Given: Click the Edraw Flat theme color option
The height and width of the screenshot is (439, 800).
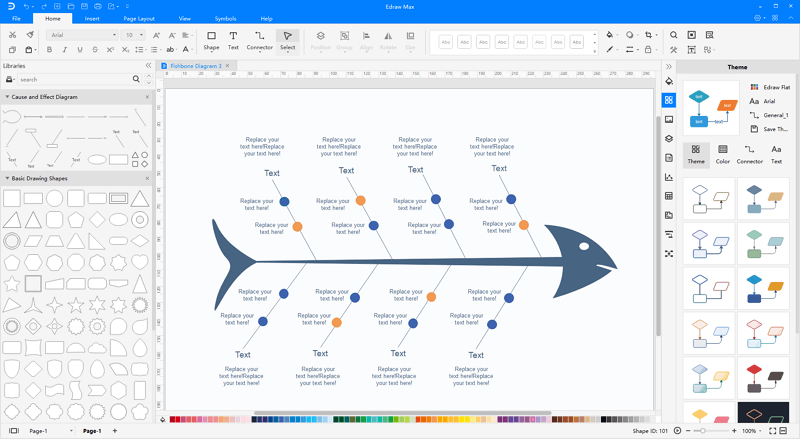Looking at the screenshot, I should (x=770, y=87).
